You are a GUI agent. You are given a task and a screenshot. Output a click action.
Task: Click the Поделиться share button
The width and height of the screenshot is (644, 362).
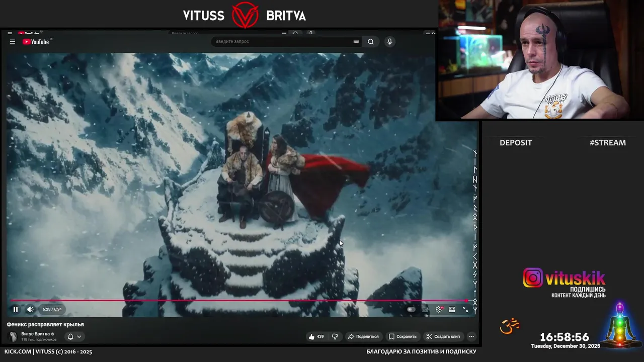(363, 336)
